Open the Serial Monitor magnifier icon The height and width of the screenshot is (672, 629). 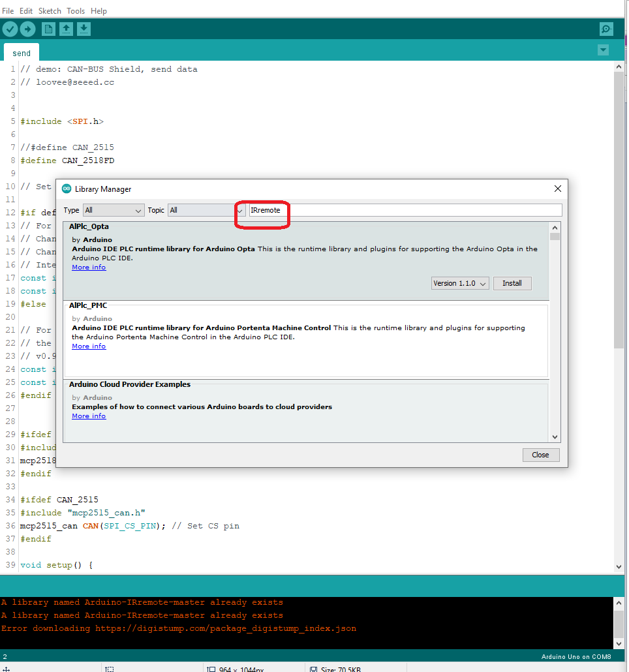[x=606, y=29]
